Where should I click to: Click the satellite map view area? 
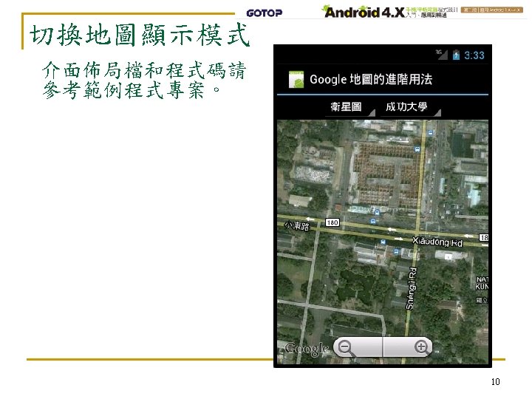pos(383,242)
